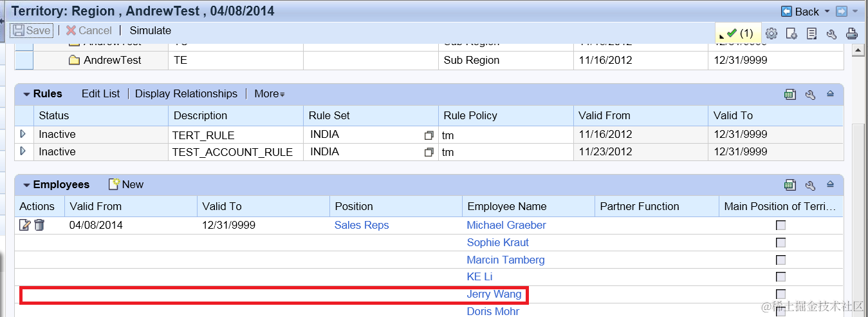Click the Status column header in Rules
Image resolution: width=868 pixels, height=317 pixels.
pos(100,115)
